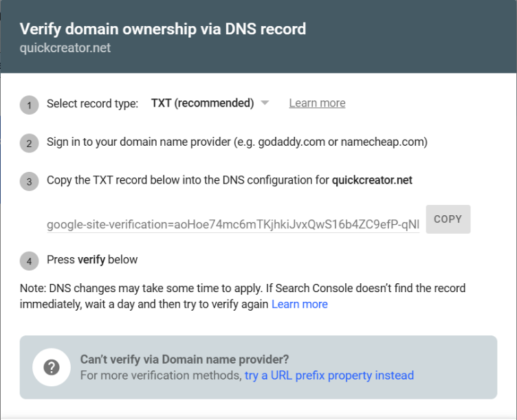Select the google-site-verification text field

point(233,225)
